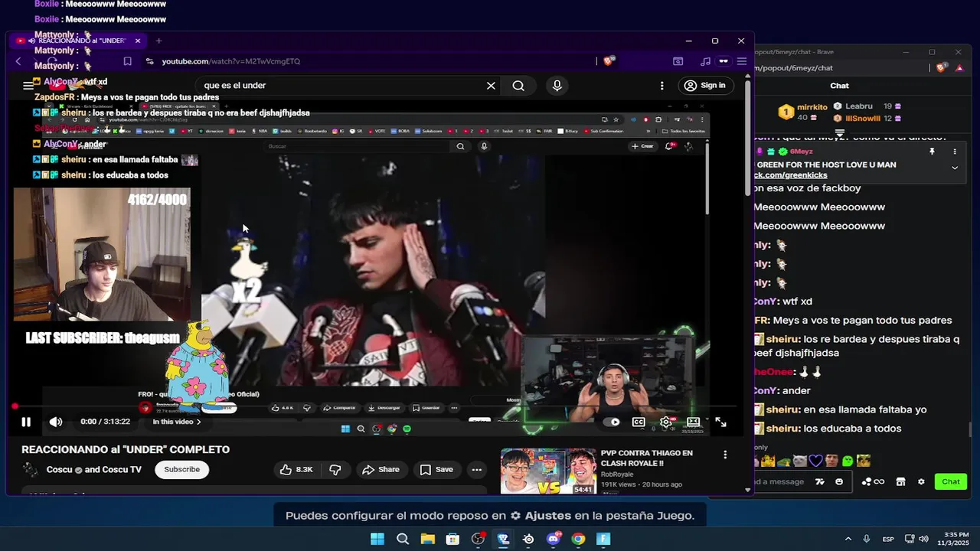Open the kick.com/greenkicks link

click(790, 175)
